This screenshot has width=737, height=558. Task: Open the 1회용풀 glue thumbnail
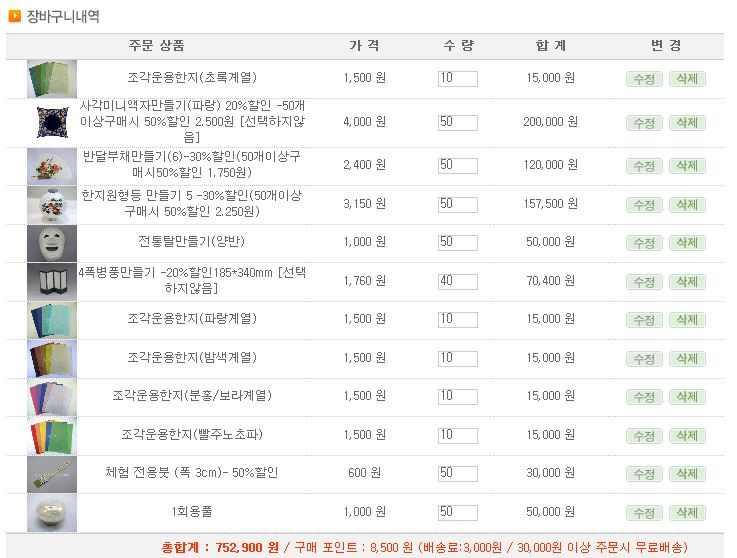[52, 513]
